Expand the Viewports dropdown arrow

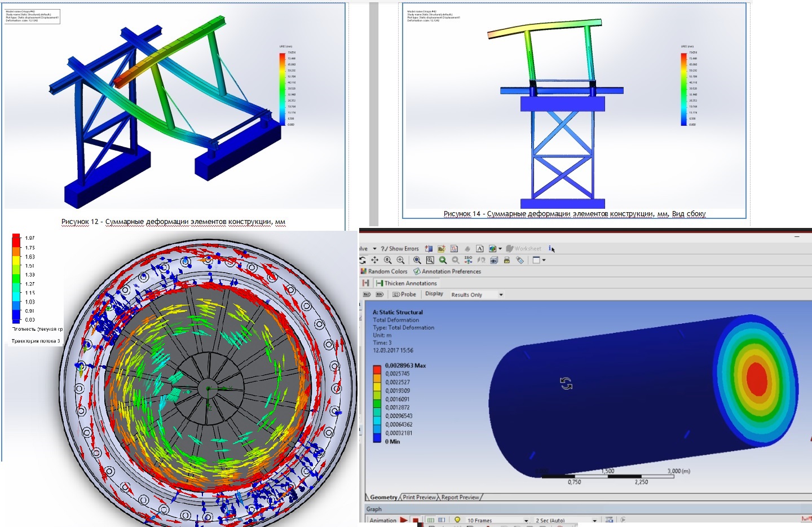(544, 260)
